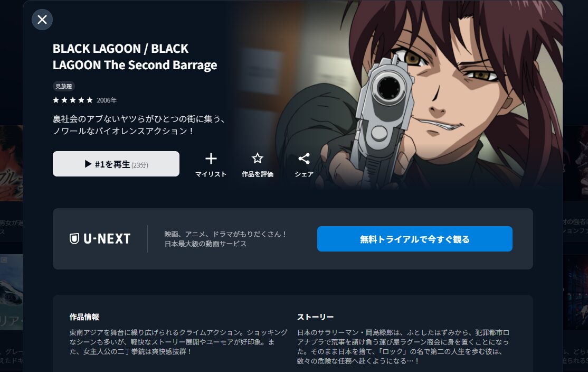Image resolution: width=588 pixels, height=372 pixels.
Task: Click the 2006年 release year
Action: coord(107,100)
